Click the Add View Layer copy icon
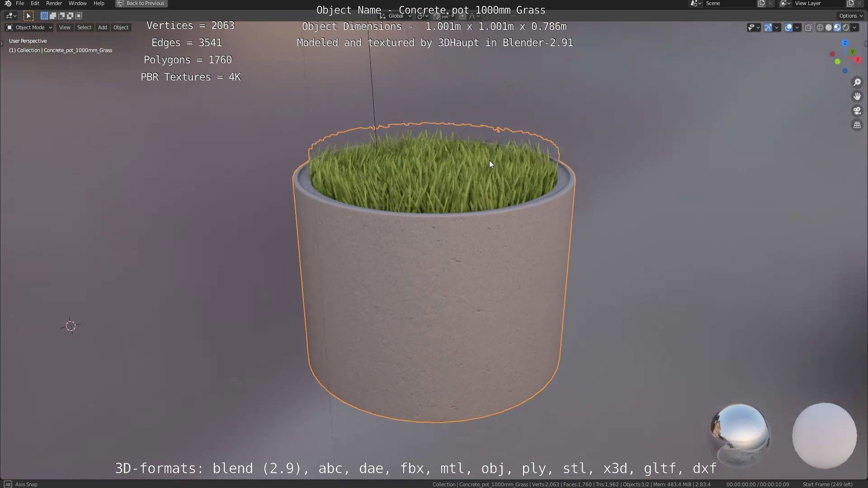Viewport: 868px width, 488px height. [850, 3]
